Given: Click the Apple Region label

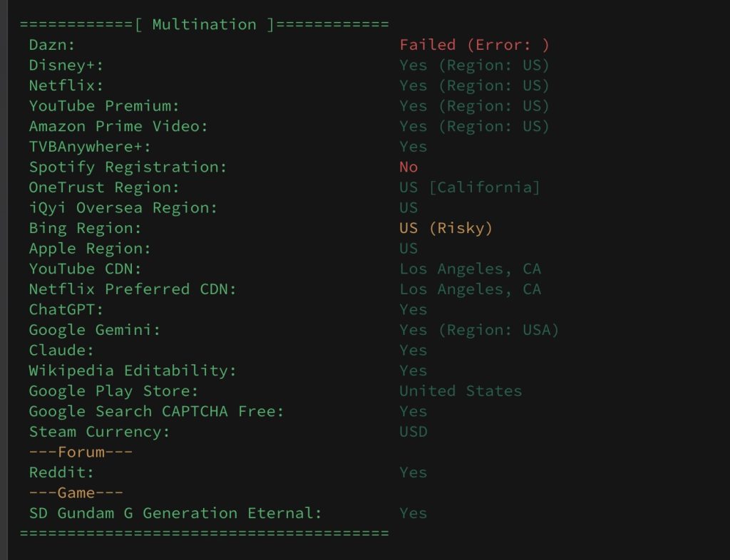Looking at the screenshot, I should tap(90, 249).
